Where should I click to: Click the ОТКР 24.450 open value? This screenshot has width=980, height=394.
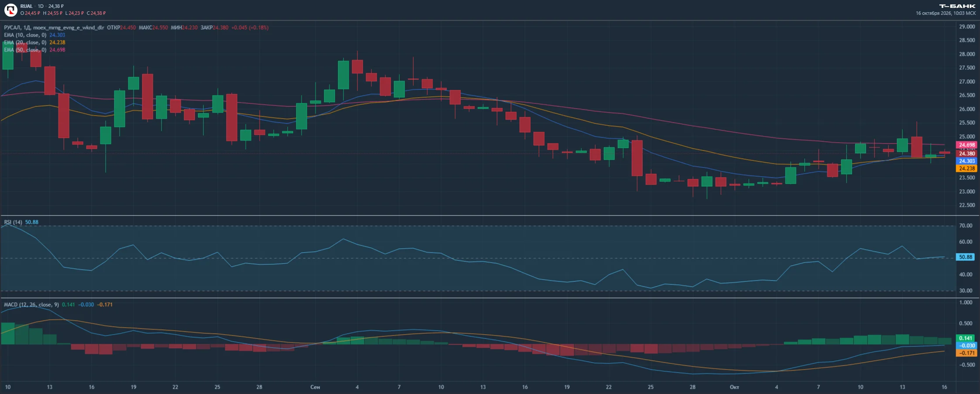[121, 27]
